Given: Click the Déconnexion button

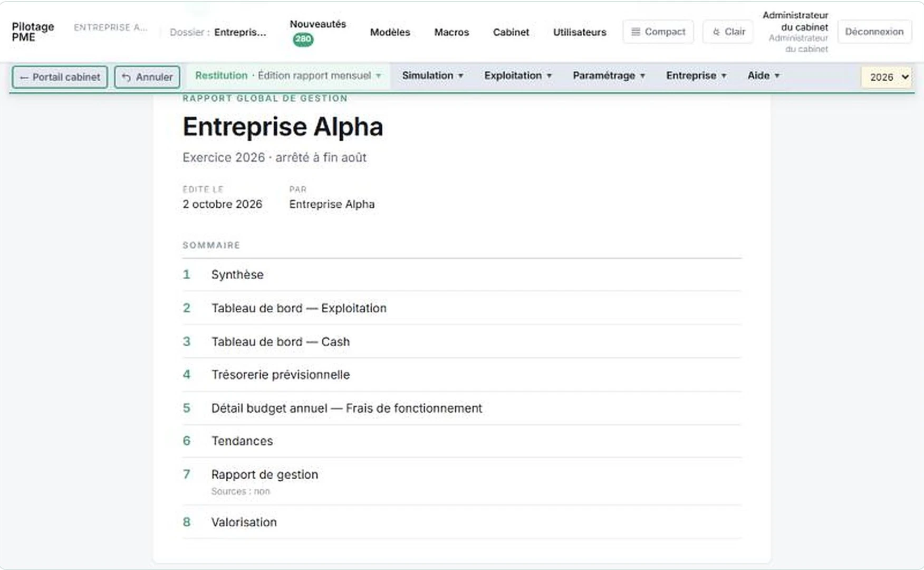Looking at the screenshot, I should (x=874, y=32).
